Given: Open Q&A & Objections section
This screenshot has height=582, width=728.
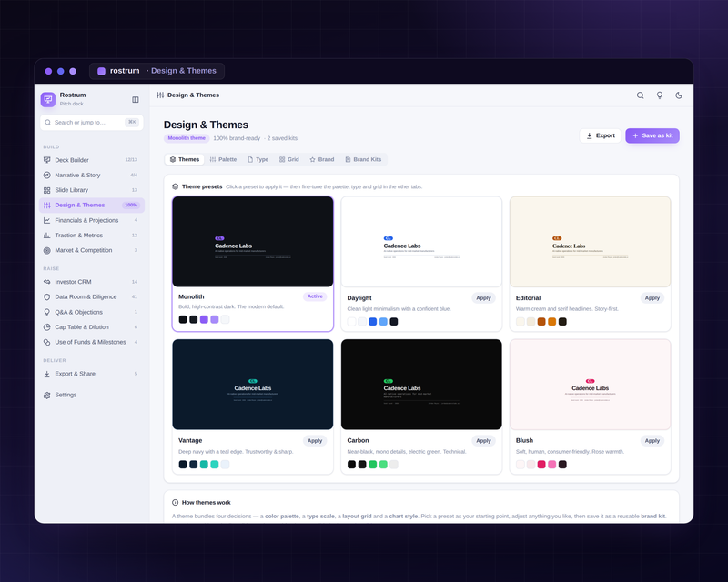Looking at the screenshot, I should (x=92, y=312).
